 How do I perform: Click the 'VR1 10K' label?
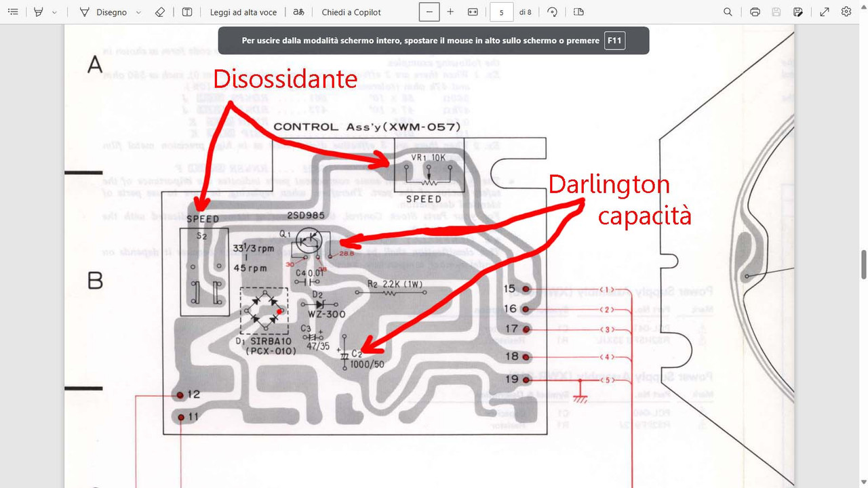(428, 157)
